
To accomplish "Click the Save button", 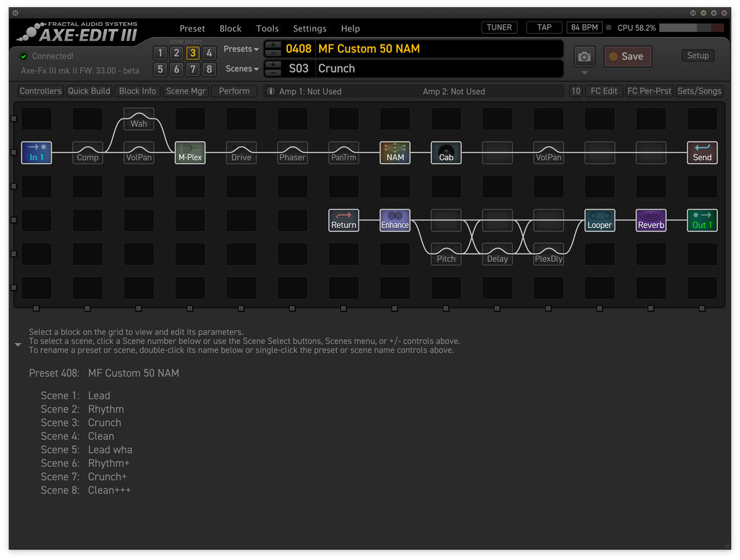I will click(628, 56).
